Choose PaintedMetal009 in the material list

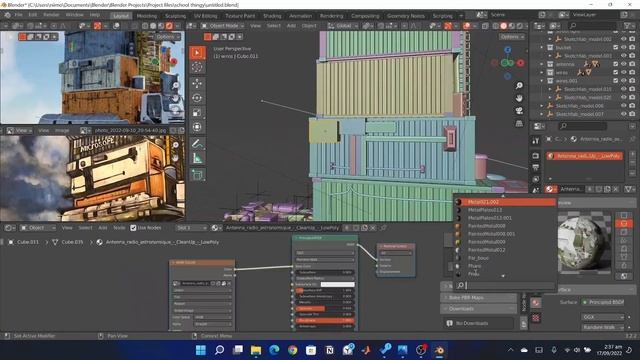click(487, 242)
